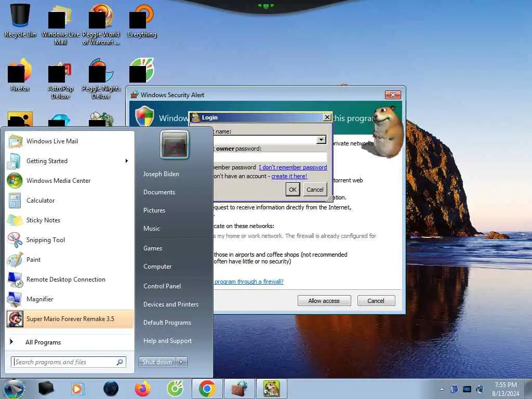Expand Shut down options arrow
The image size is (532, 399).
181,362
